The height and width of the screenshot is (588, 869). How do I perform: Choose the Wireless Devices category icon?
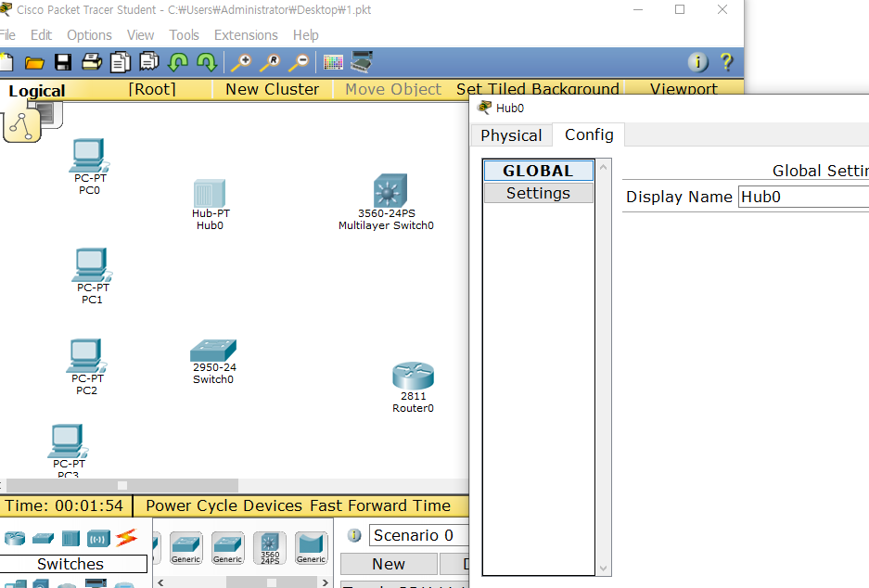tap(98, 538)
